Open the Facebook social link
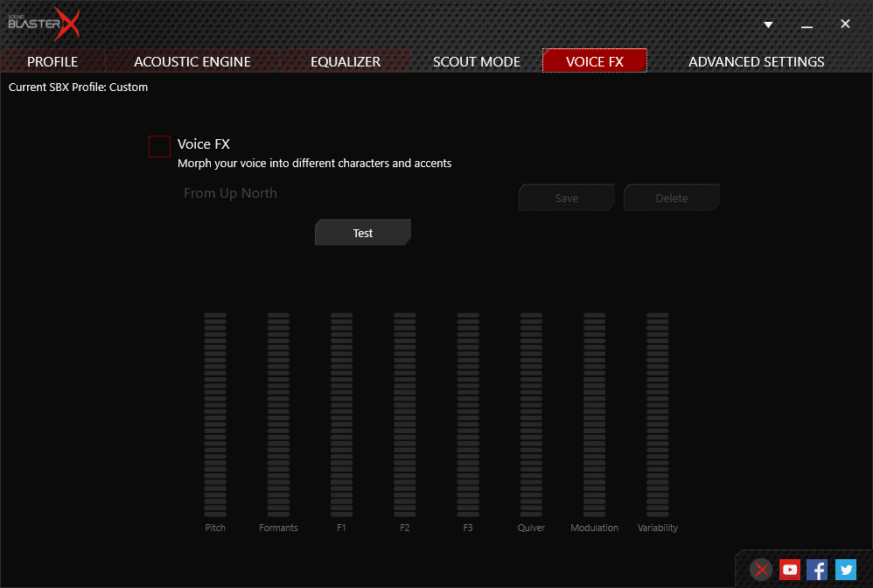This screenshot has width=873, height=588. click(817, 570)
